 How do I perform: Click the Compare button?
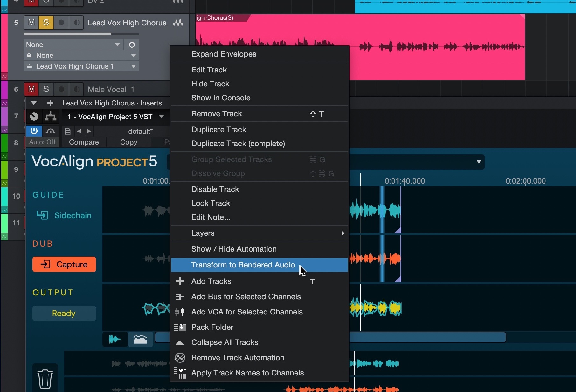click(x=84, y=142)
